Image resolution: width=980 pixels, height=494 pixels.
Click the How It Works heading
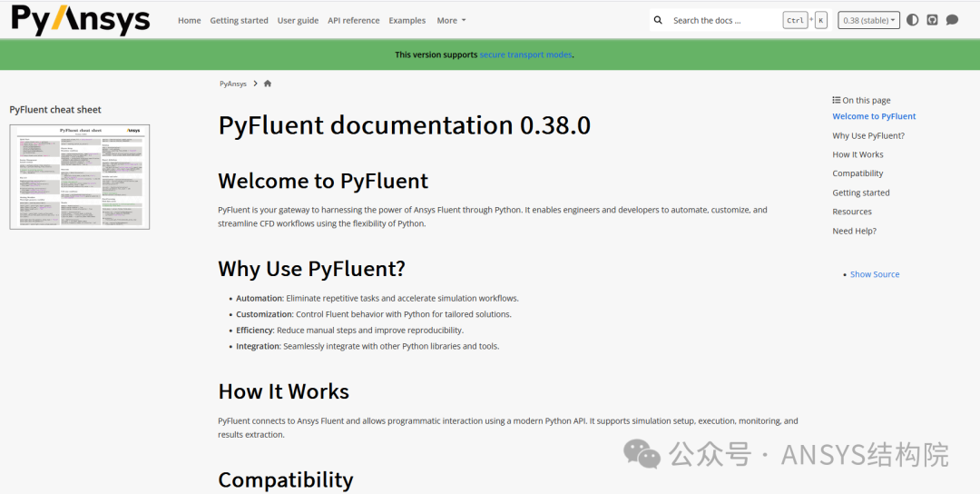click(x=284, y=391)
